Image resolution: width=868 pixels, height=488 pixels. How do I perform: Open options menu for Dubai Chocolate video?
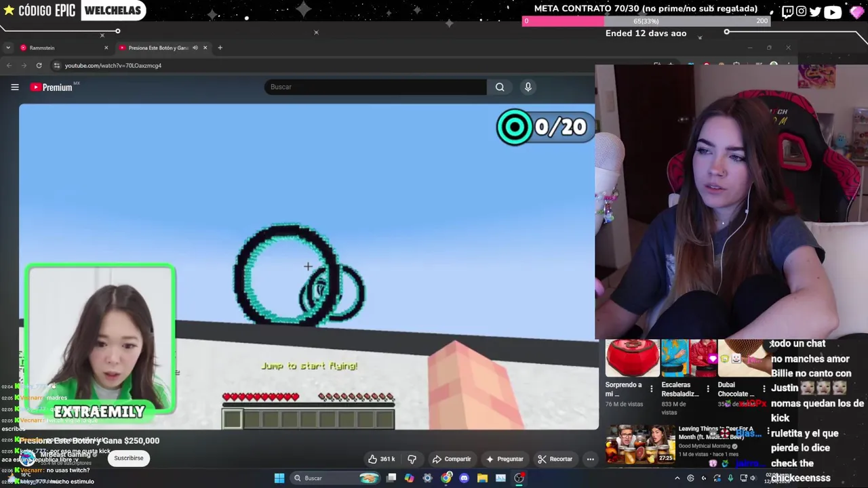coord(764,389)
